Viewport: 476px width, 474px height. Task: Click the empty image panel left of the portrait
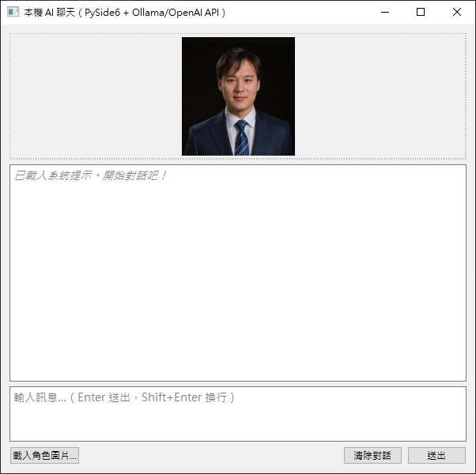[x=96, y=96]
